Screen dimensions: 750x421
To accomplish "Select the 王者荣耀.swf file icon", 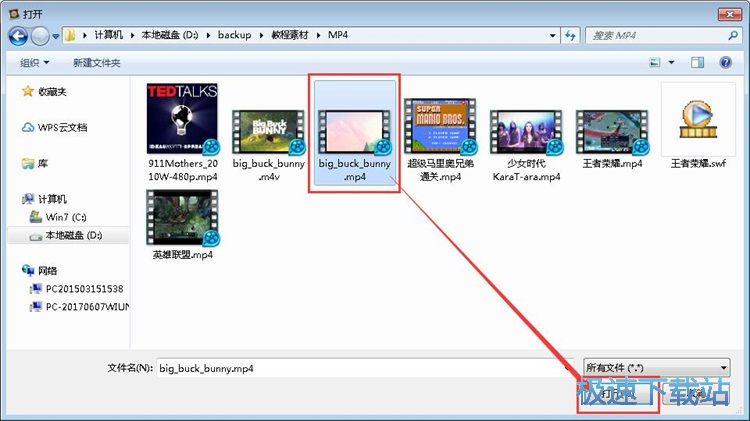I will 698,120.
